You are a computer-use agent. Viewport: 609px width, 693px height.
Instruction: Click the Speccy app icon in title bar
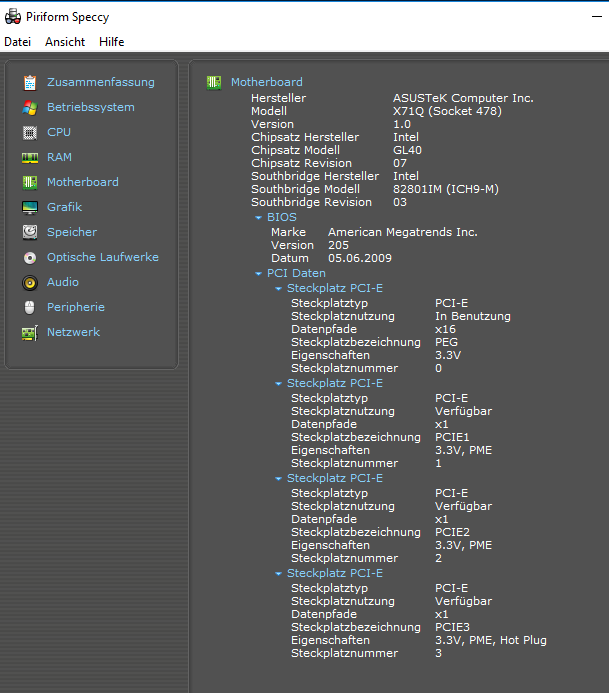pyautogui.click(x=13, y=17)
